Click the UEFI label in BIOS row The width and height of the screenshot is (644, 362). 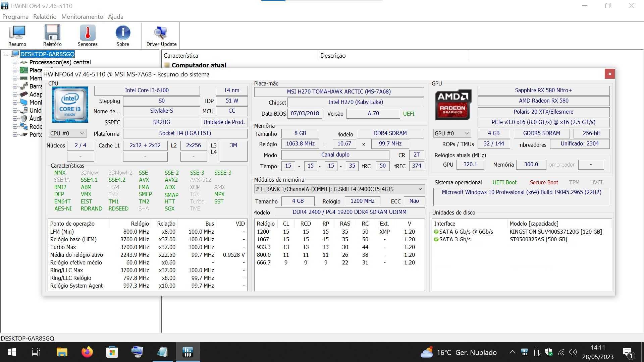coord(409,114)
